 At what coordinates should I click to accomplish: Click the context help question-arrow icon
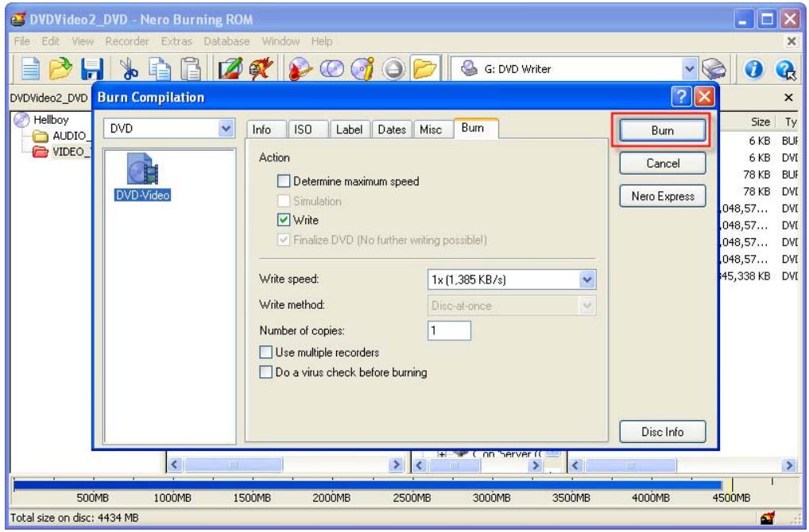point(785,69)
